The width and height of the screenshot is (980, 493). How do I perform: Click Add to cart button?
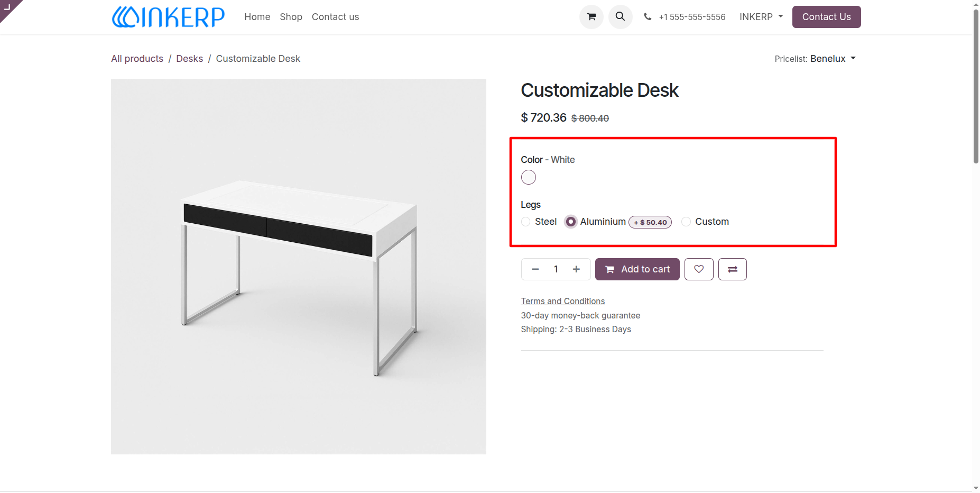click(637, 269)
